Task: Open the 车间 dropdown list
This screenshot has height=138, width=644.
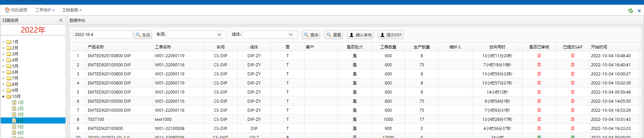Action: click(219, 35)
